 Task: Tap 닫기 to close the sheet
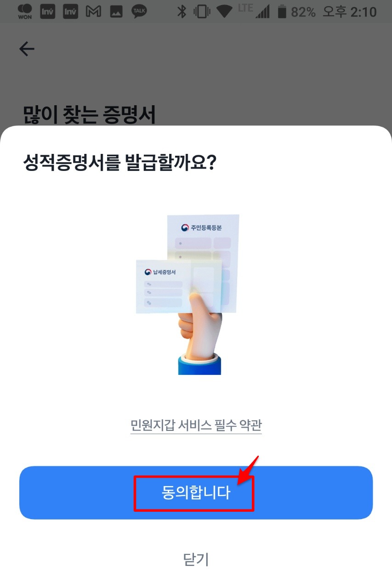coord(196,559)
